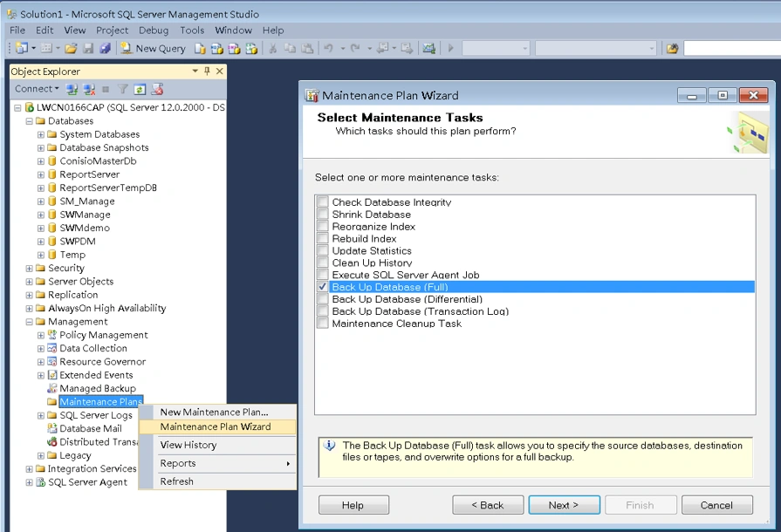Collapse the Databases tree node
The image size is (781, 532).
[30, 121]
